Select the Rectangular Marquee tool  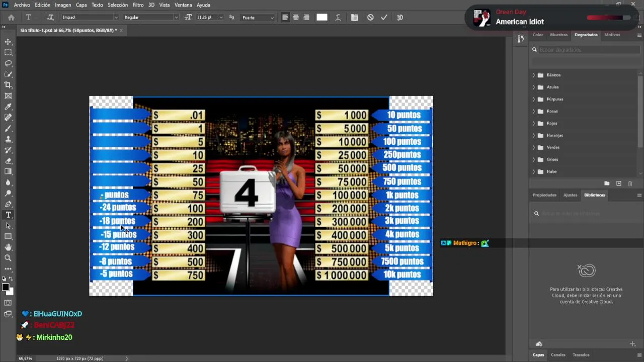[8, 52]
